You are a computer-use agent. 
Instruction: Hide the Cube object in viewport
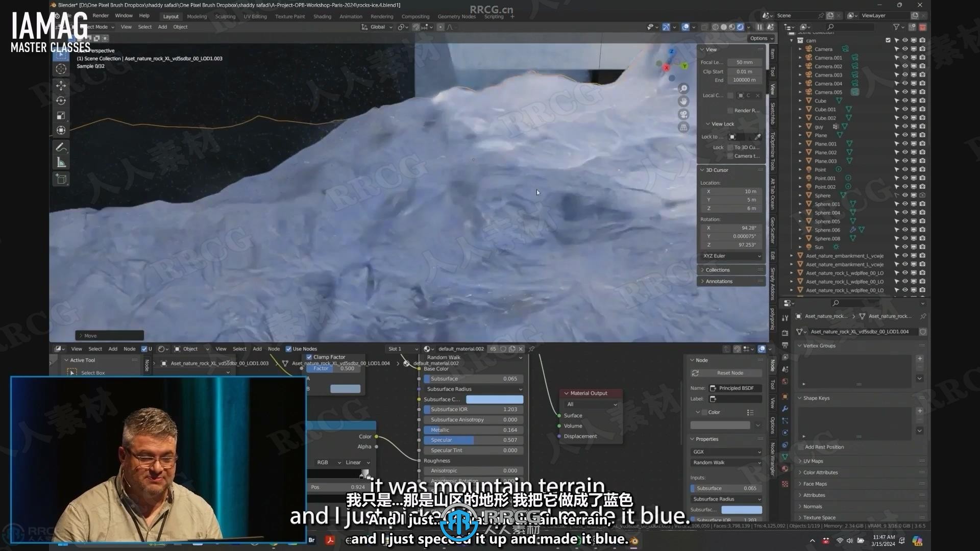point(905,101)
